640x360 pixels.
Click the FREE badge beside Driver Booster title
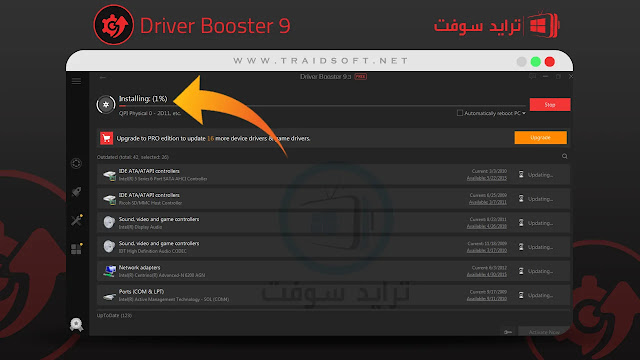coord(360,76)
